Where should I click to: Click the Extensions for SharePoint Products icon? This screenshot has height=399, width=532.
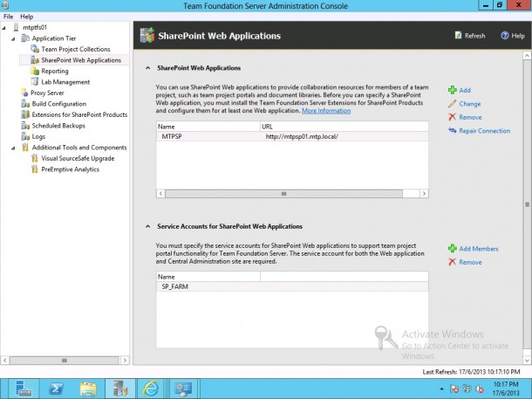[25, 114]
